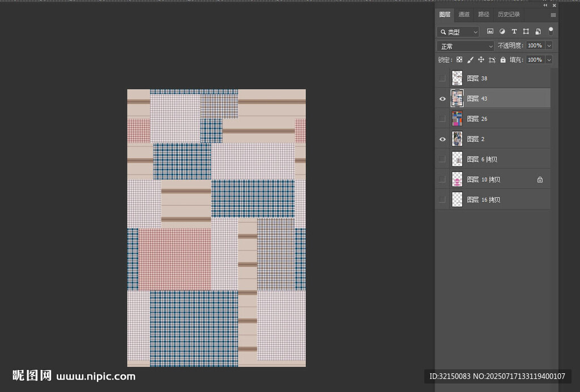Filter for shape layers
Viewport: 580px width, 392px height.
526,32
